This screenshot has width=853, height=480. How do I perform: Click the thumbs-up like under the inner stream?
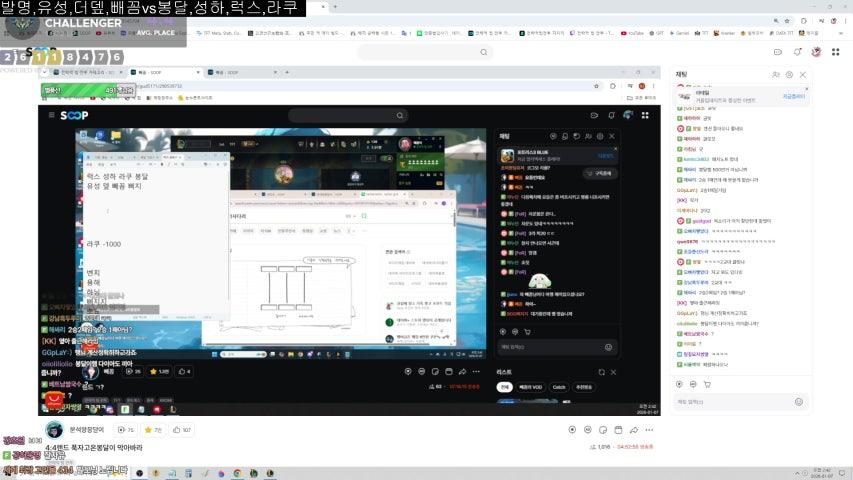(185, 372)
